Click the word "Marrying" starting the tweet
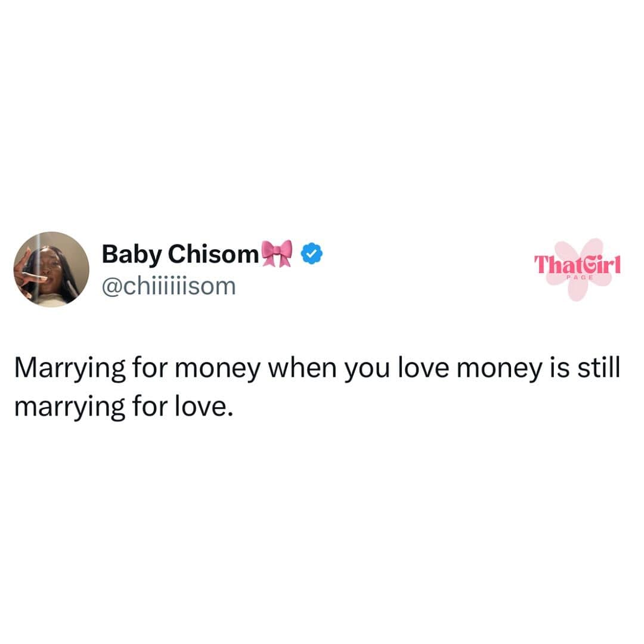 pos(70,369)
